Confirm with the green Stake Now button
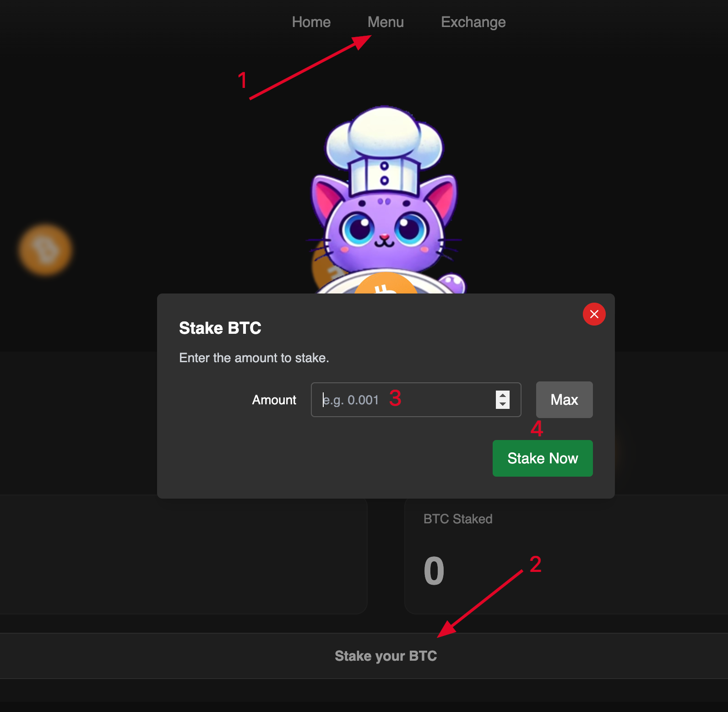The image size is (728, 712). [542, 458]
